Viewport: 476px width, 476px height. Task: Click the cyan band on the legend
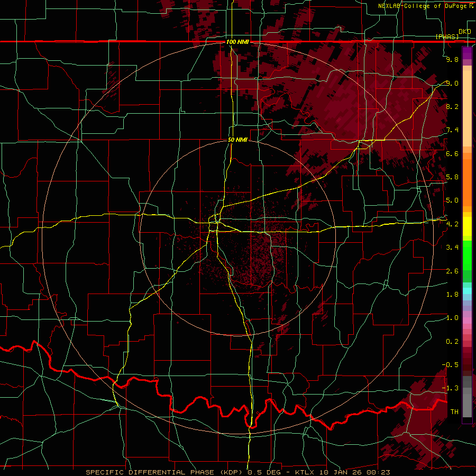coord(467,290)
